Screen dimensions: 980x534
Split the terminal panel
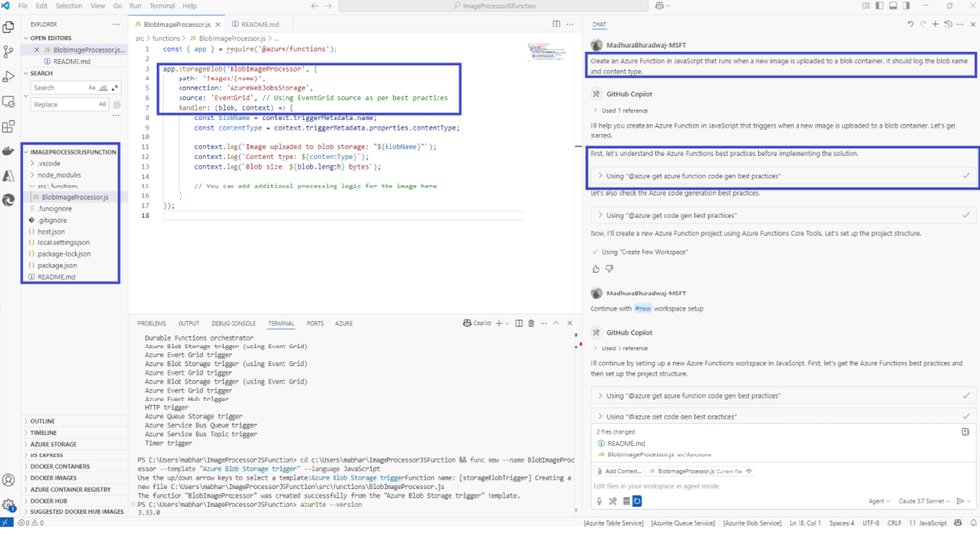coord(519,323)
